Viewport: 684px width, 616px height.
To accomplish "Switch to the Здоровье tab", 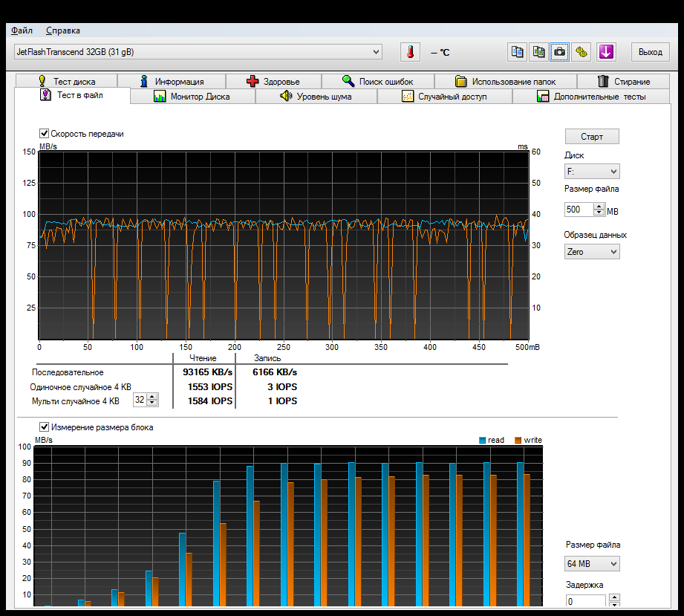I will (273, 81).
